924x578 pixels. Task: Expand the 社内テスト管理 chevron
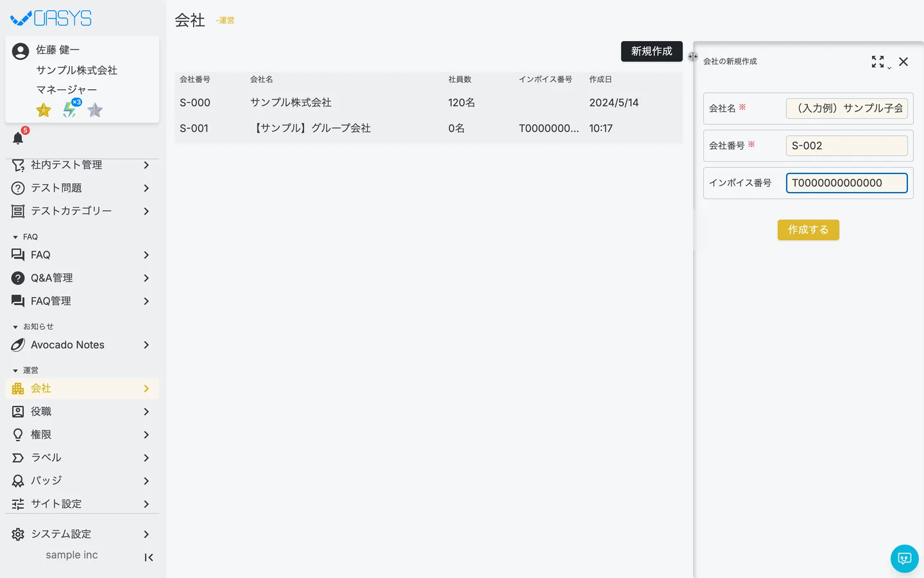(146, 165)
